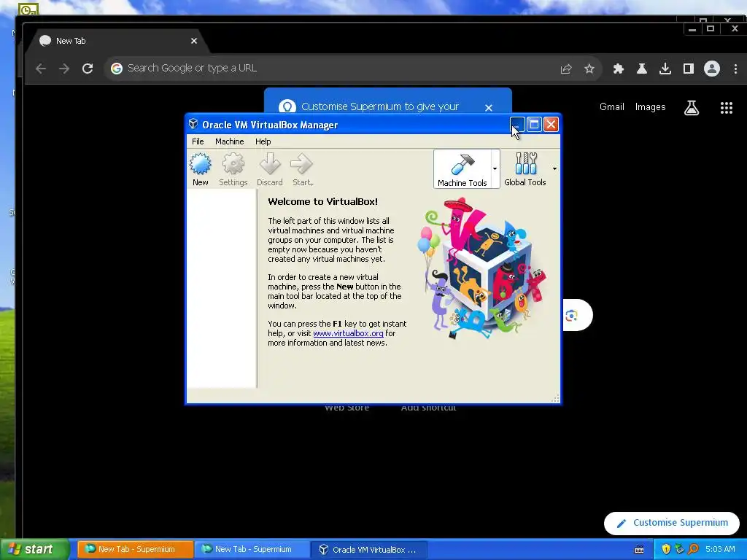This screenshot has width=747, height=560.
Task: Close the New Tab browser tab
Action: click(194, 41)
